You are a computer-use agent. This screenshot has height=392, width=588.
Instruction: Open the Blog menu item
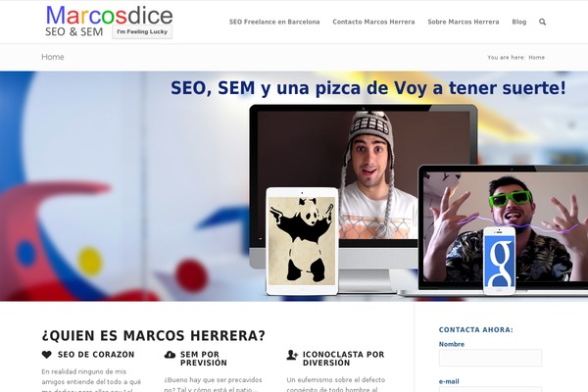click(519, 22)
